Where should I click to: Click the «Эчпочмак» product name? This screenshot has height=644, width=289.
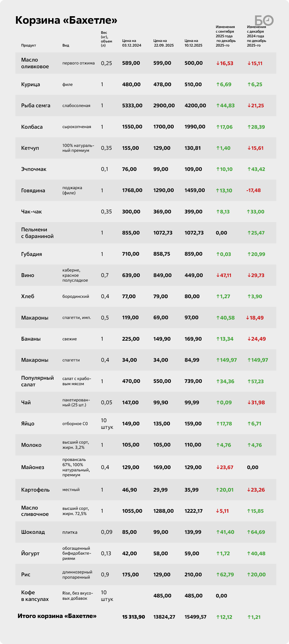(x=34, y=169)
